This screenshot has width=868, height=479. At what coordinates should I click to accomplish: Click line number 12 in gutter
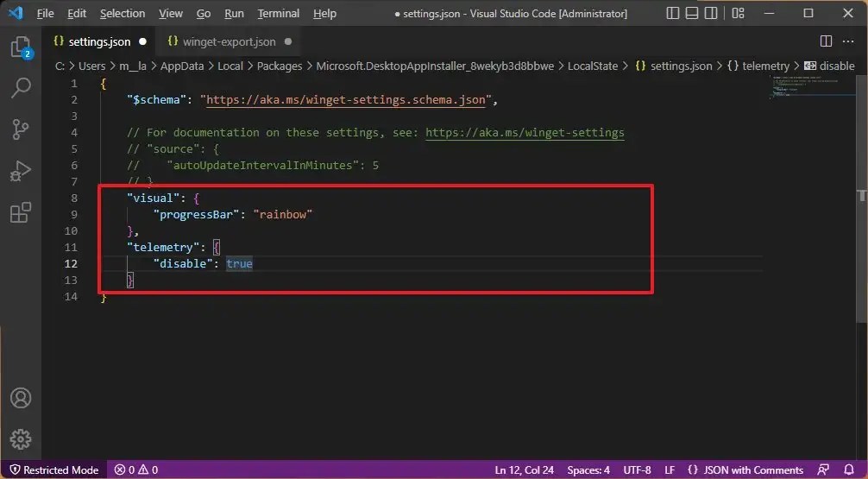71,263
